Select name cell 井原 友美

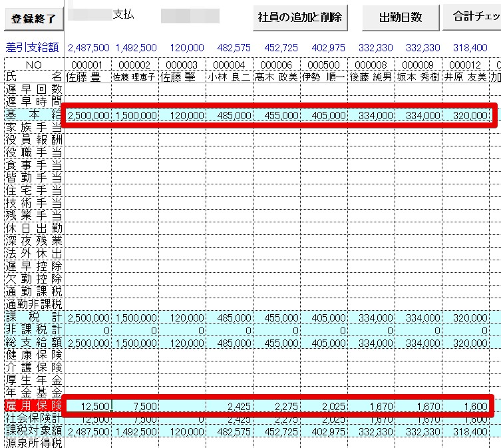click(x=466, y=77)
